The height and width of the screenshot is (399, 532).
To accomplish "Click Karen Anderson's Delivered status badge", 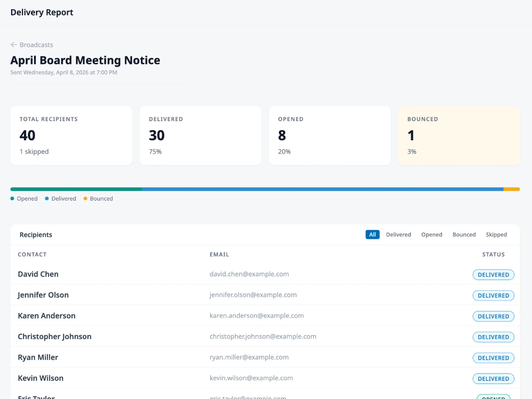I will [x=493, y=316].
